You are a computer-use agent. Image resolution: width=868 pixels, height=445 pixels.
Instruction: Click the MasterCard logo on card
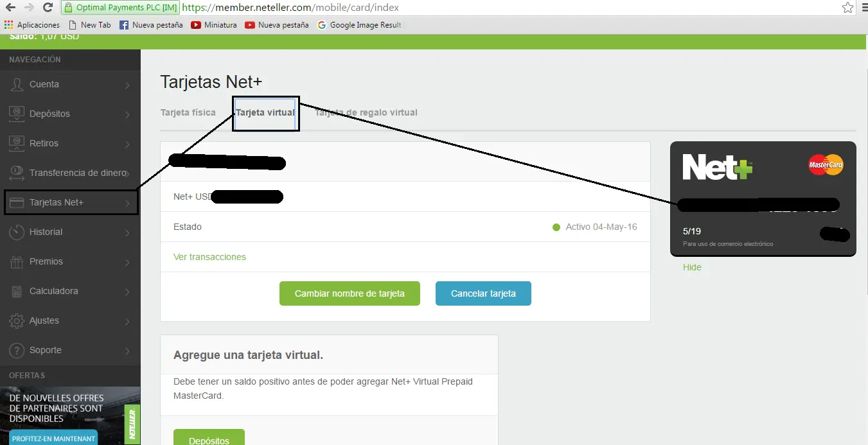[x=826, y=165]
